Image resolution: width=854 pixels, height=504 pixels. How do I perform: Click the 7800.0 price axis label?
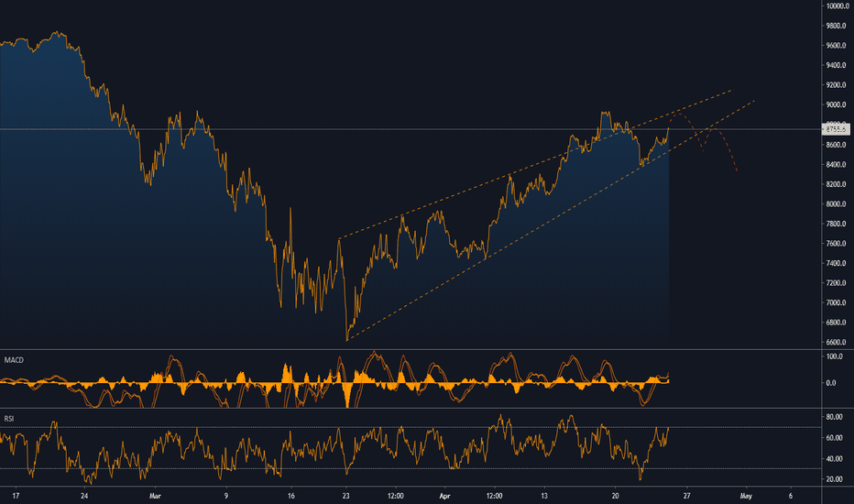(x=836, y=224)
